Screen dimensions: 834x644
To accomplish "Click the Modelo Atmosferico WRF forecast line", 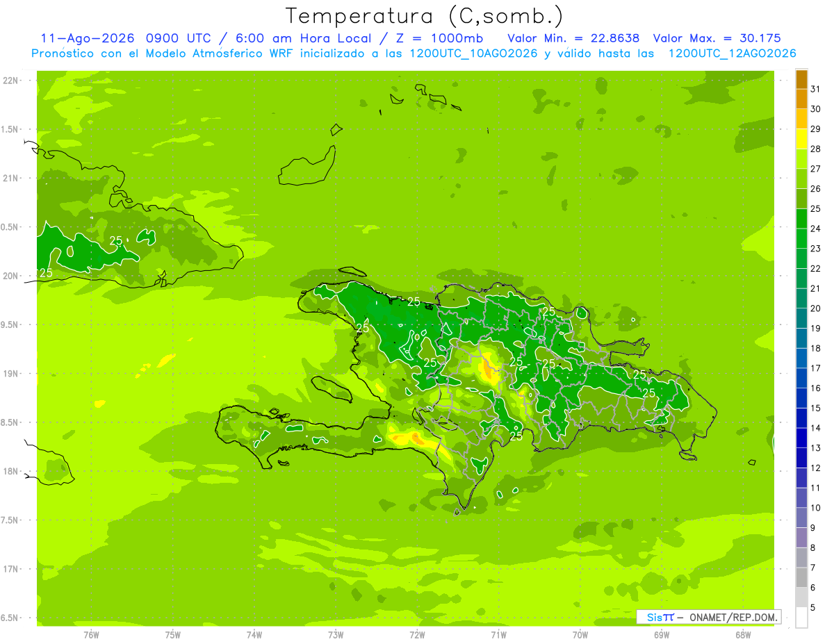I will click(x=414, y=53).
